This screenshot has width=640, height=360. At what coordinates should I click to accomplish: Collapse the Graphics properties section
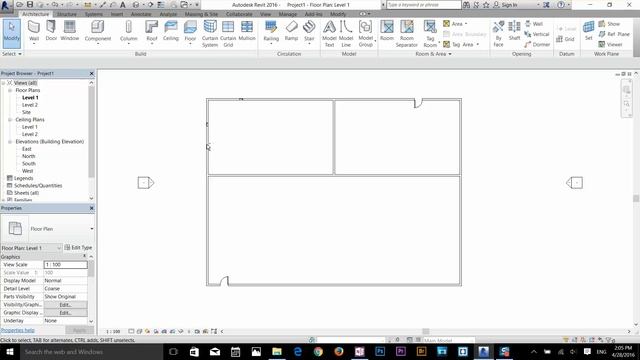pos(84,256)
